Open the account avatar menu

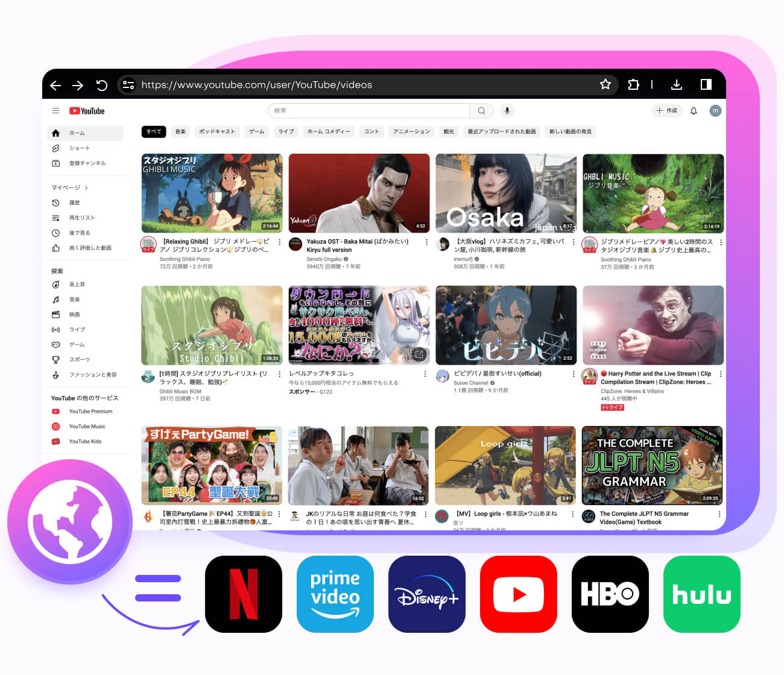pos(715,111)
